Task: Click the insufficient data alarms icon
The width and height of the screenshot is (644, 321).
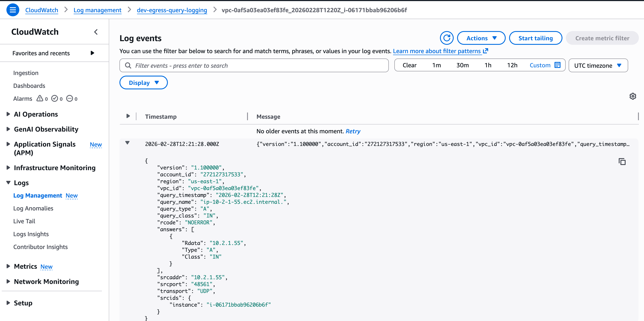Action: coord(70,98)
